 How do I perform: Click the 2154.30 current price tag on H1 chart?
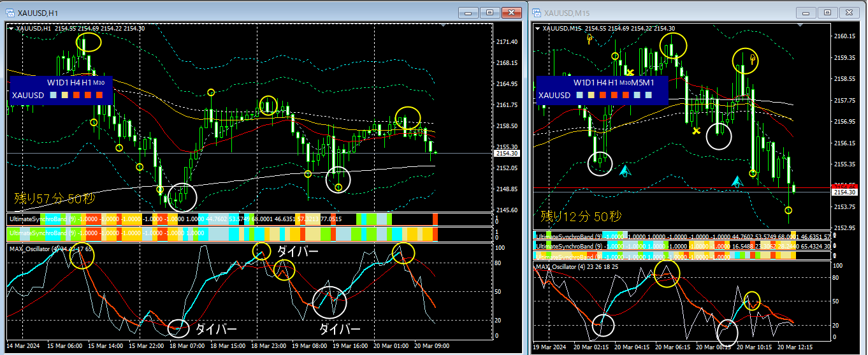point(505,154)
